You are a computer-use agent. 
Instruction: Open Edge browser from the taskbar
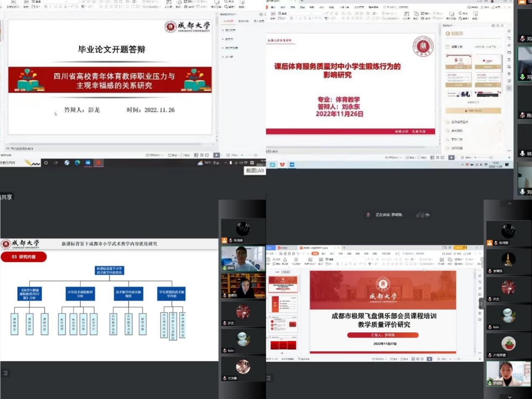click(x=77, y=163)
